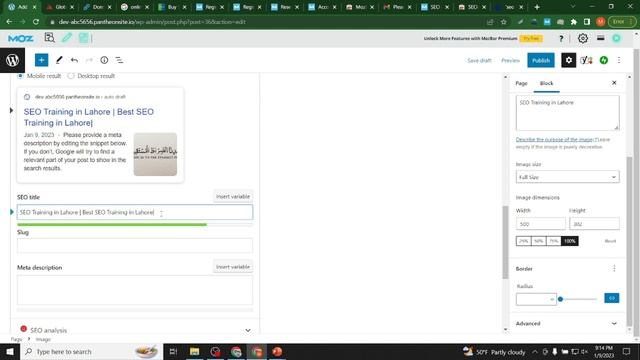Open the Yoast SEO sidebar icon

(x=586, y=60)
